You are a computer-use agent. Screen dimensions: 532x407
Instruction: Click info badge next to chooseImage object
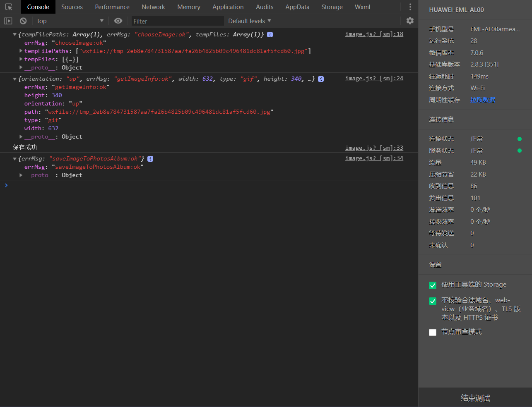click(270, 35)
